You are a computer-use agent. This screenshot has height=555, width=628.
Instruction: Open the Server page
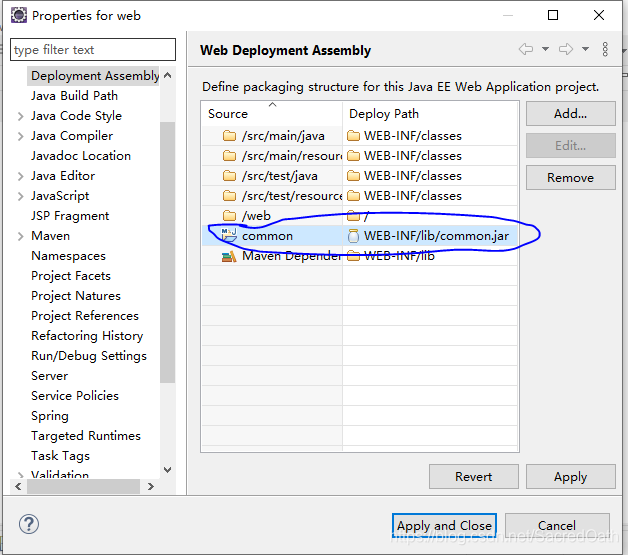coord(50,376)
